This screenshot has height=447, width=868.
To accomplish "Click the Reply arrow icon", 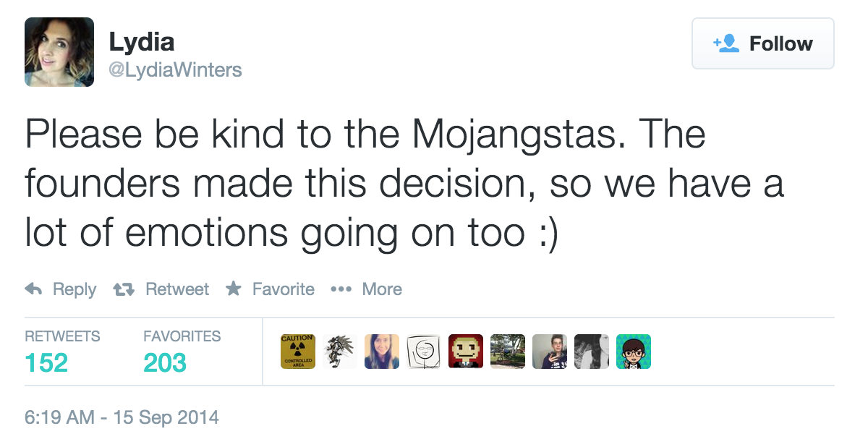I will pos(33,289).
